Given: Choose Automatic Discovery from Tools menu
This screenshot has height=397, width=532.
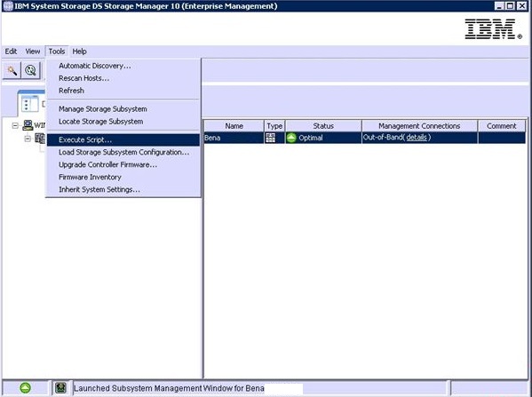Looking at the screenshot, I should [x=123, y=66].
